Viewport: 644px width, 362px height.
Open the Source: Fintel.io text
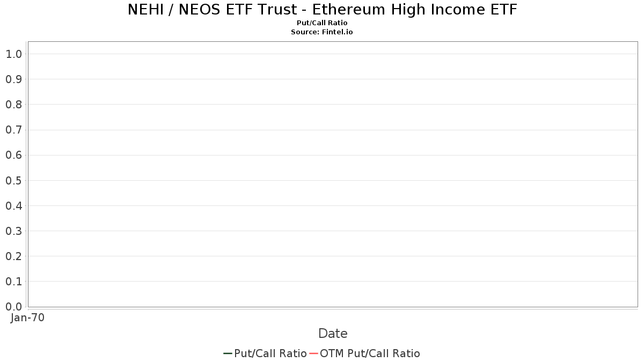tap(322, 32)
